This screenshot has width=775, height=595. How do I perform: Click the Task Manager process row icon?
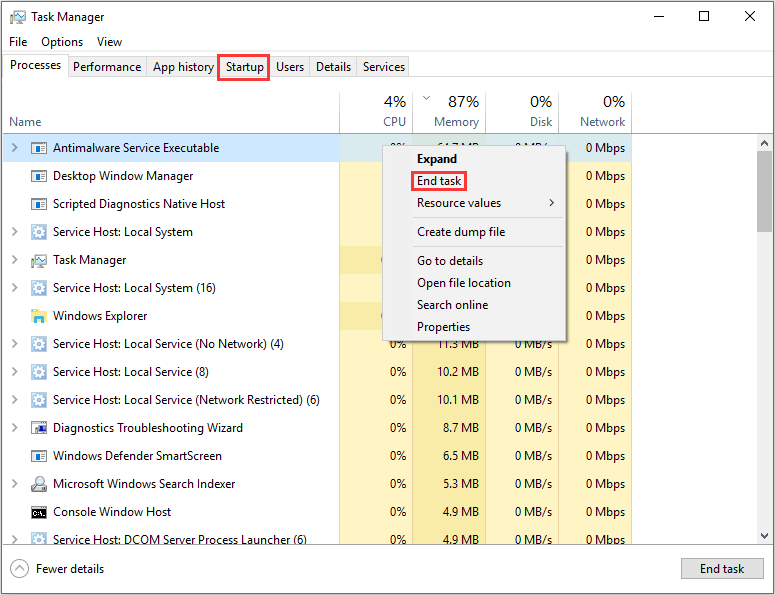[x=39, y=260]
